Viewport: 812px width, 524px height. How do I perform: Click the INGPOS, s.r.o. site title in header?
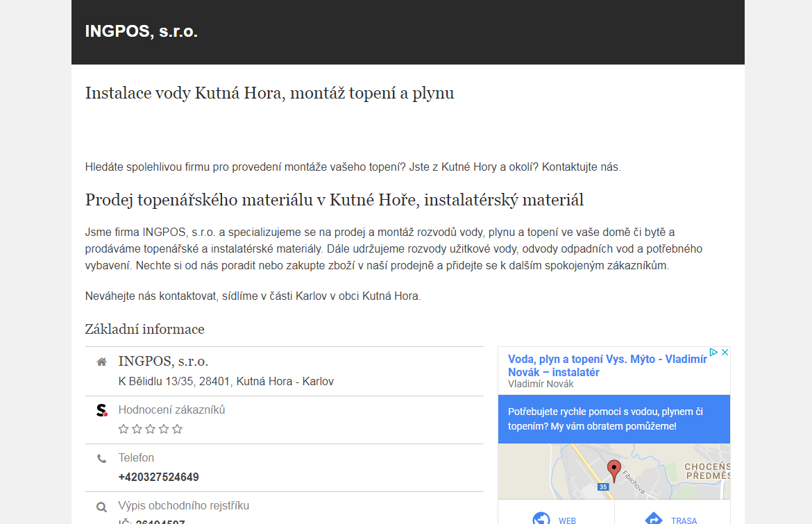pos(142,32)
